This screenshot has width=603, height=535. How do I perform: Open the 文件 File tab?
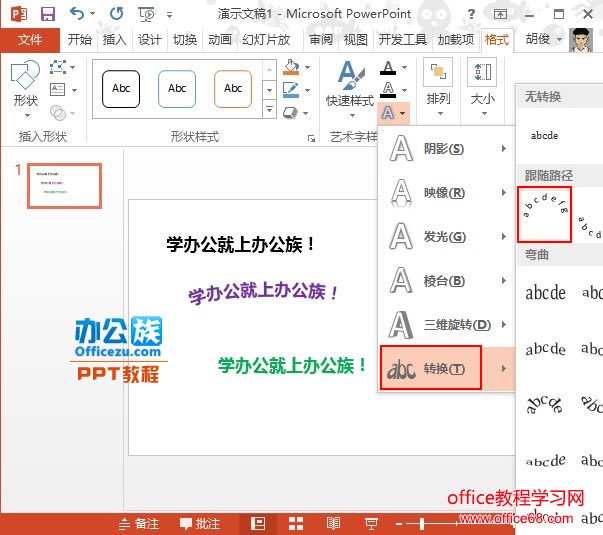30,40
